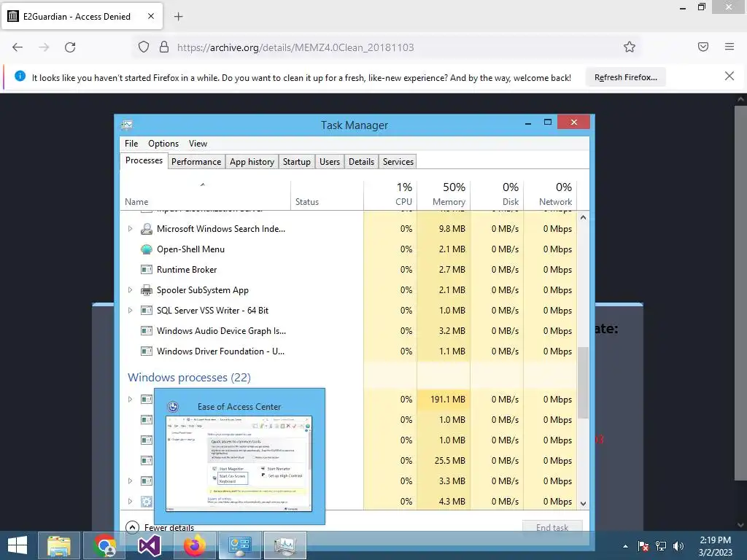The image size is (747, 560).
Task: Open a new Firefox tab
Action: [178, 17]
